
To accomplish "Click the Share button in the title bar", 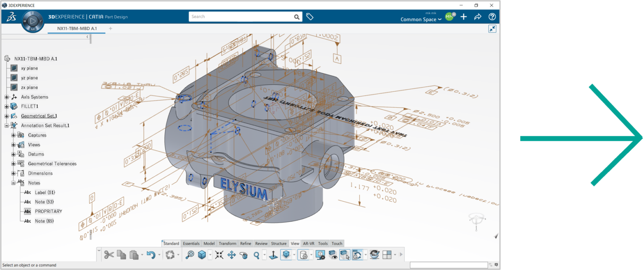I will click(x=478, y=17).
